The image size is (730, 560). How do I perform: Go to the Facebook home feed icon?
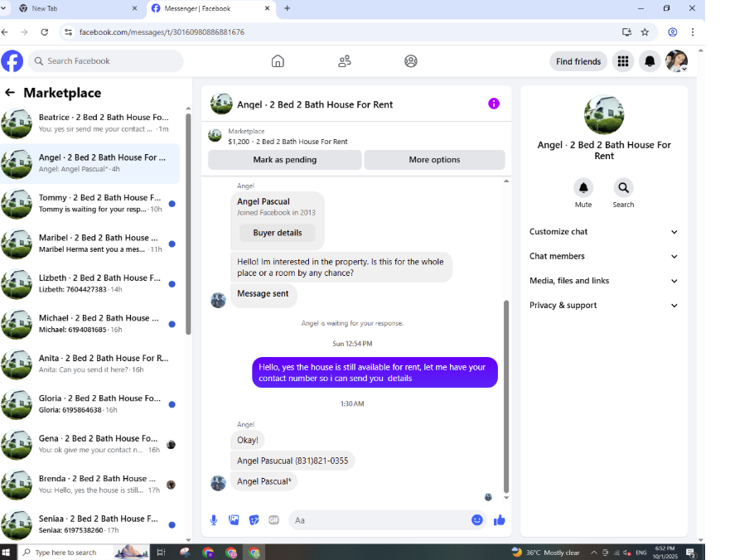coord(278,61)
